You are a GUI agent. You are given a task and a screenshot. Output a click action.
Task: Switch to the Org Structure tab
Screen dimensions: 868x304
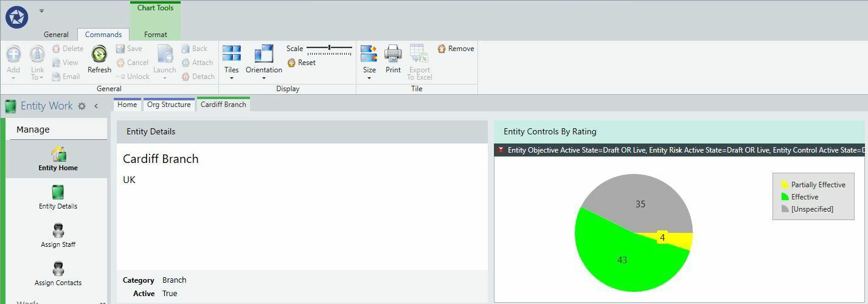pyautogui.click(x=168, y=105)
